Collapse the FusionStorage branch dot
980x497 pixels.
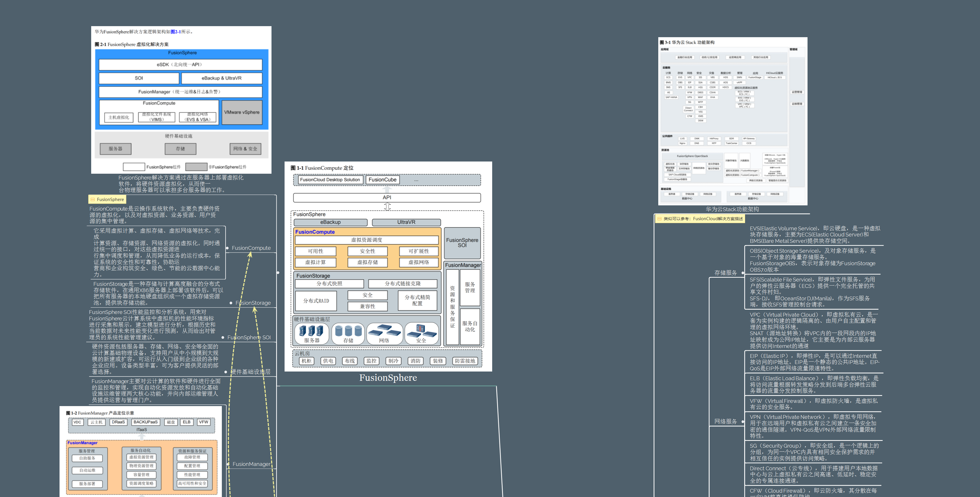231,303
